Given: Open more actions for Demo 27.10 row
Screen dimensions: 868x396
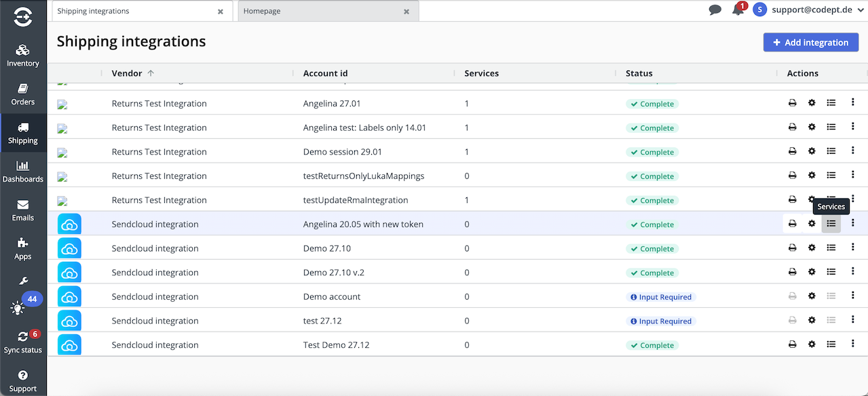Looking at the screenshot, I should click(x=853, y=248).
